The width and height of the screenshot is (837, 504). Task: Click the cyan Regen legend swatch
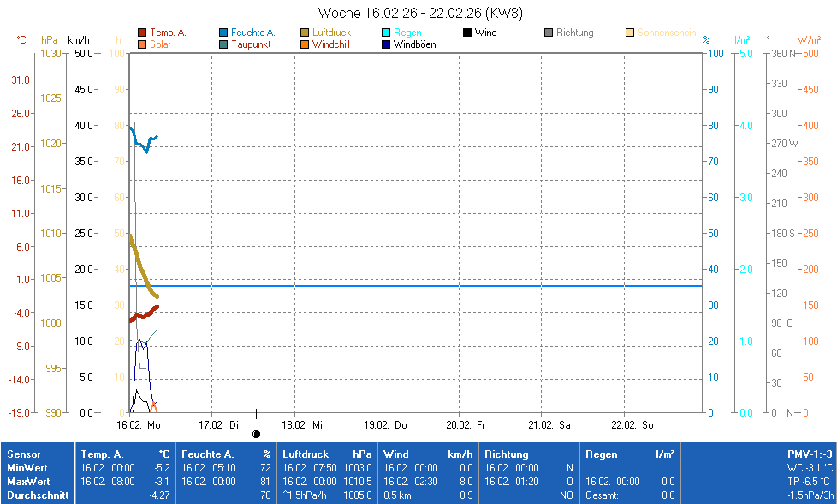(x=386, y=33)
